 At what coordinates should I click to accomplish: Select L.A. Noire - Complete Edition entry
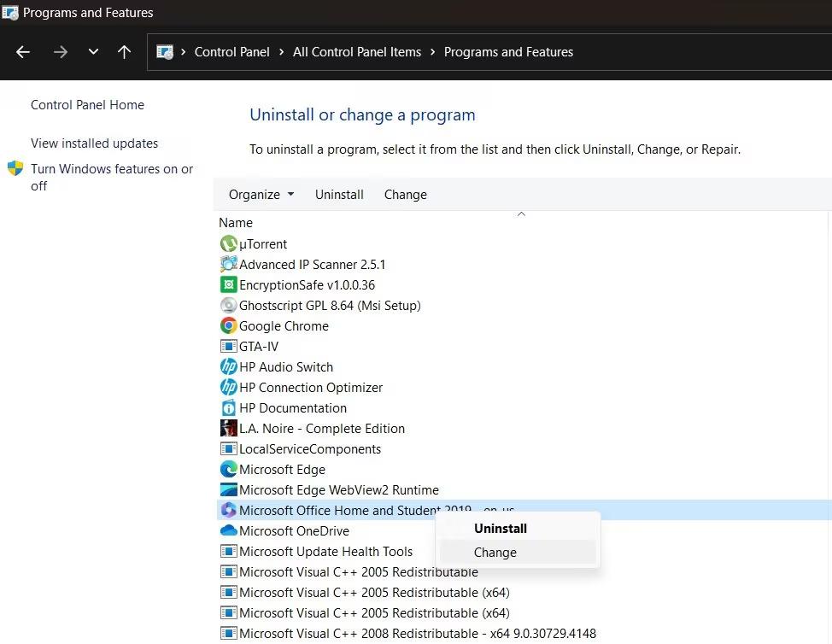pos(321,429)
